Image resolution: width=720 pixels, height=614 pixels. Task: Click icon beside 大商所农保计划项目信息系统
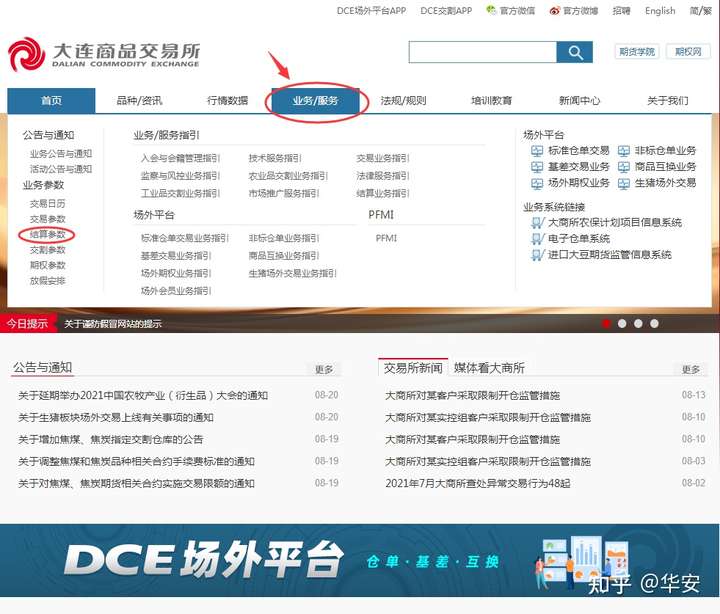point(537,223)
